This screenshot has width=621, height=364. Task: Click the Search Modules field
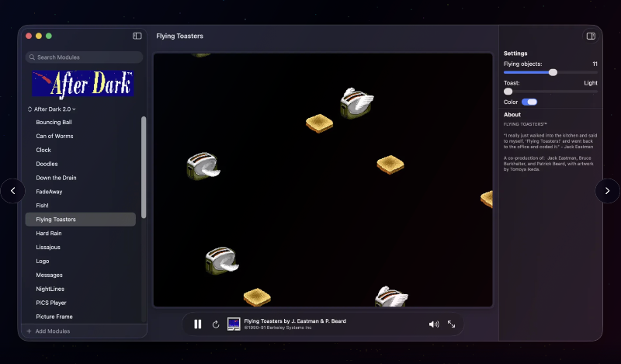(84, 57)
